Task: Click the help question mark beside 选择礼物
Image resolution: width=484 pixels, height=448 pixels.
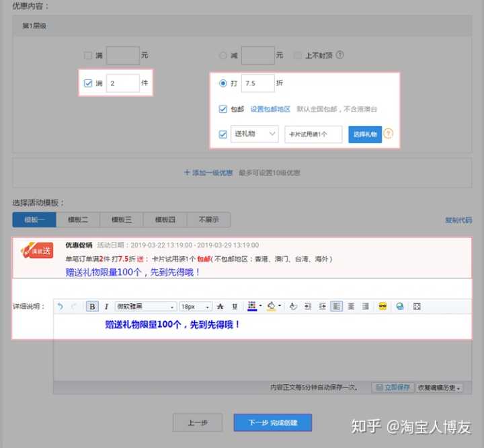Action: 388,134
